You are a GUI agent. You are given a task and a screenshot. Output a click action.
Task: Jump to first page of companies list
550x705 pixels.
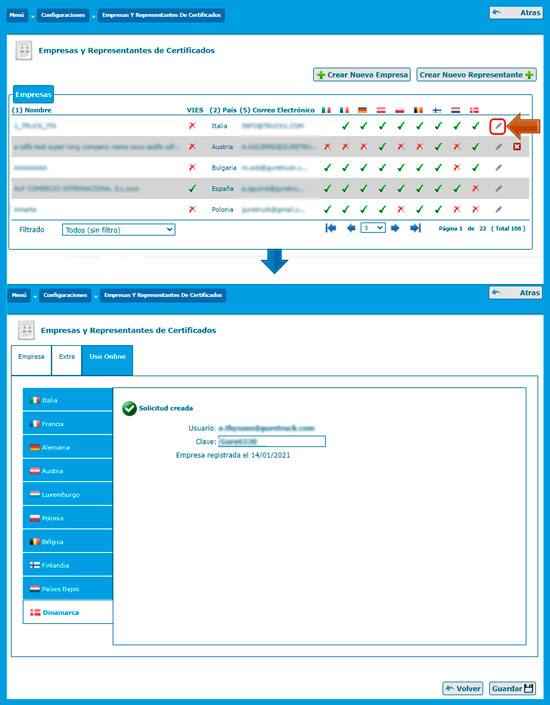(x=331, y=228)
